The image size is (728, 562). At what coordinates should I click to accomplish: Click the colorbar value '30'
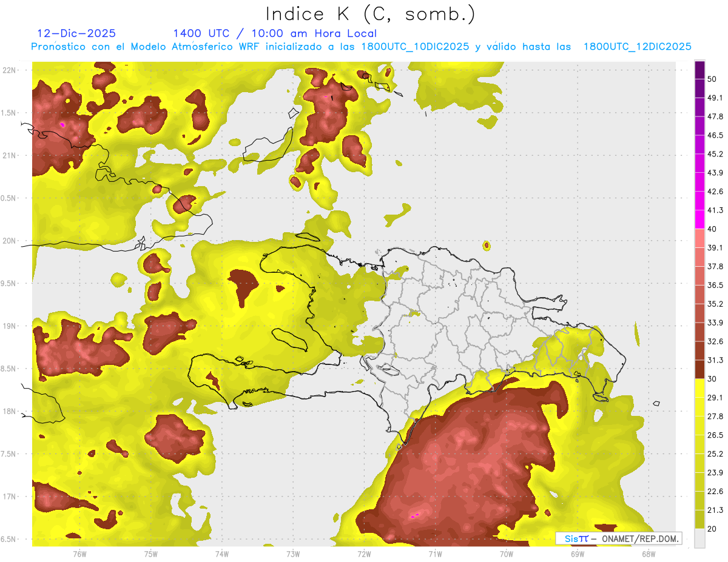pyautogui.click(x=712, y=379)
